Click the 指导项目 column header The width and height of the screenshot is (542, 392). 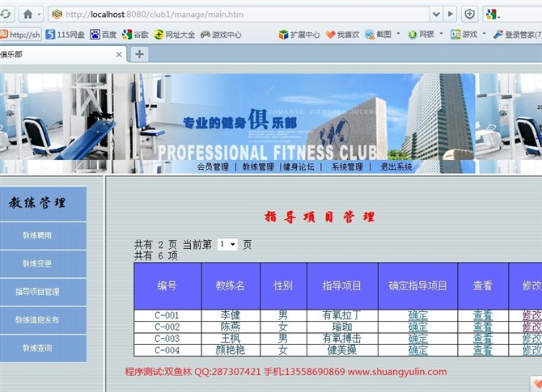342,286
